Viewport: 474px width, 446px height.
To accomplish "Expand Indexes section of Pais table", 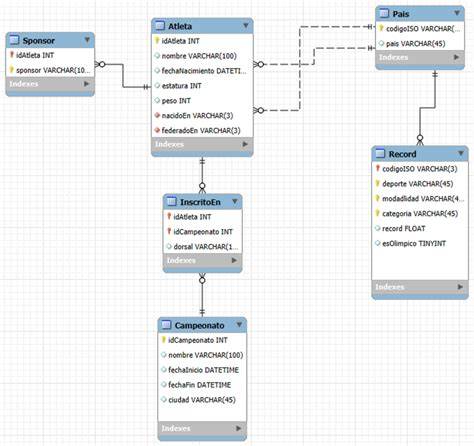I will (x=457, y=57).
